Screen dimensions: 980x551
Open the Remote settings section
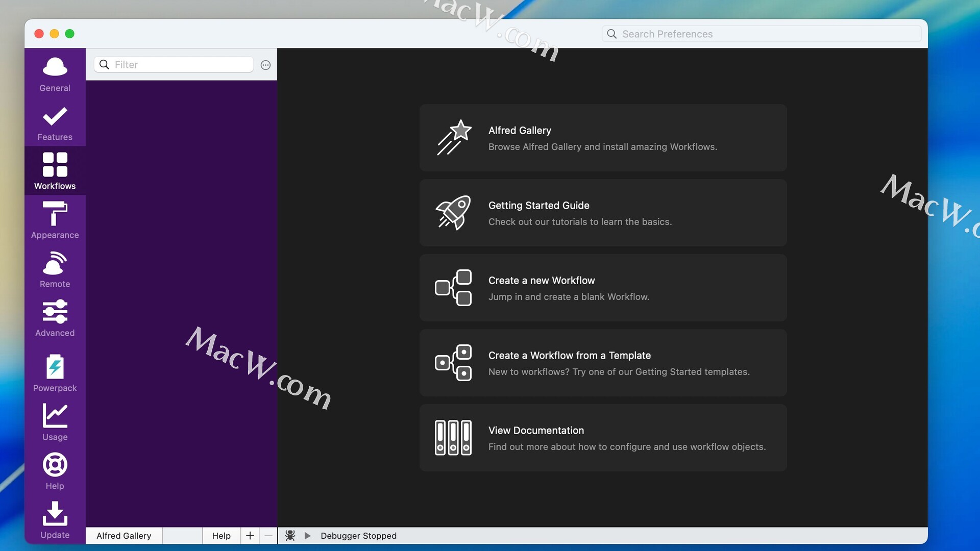point(55,269)
